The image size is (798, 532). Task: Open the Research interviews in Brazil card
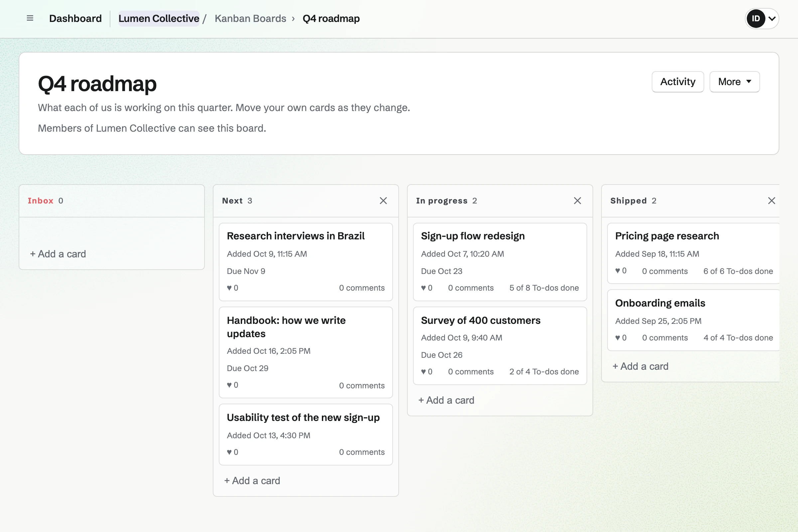pos(296,236)
